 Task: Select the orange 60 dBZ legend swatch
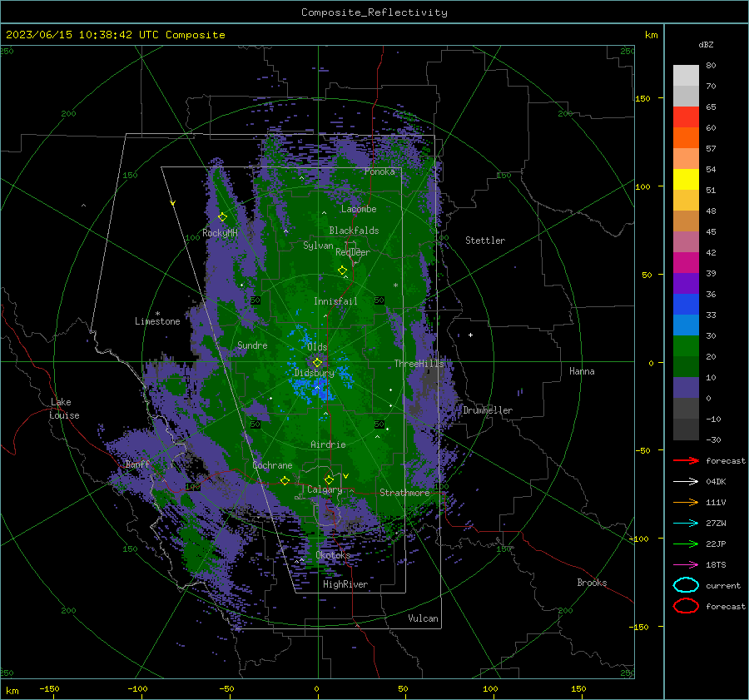point(686,137)
